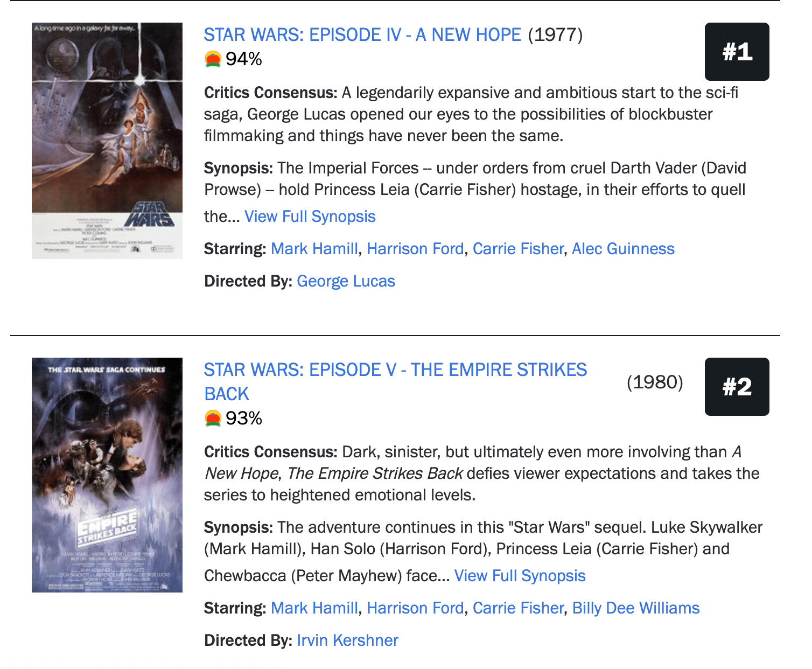Click the fresh tomato icon beside 93%
812x669 pixels.
click(x=213, y=418)
